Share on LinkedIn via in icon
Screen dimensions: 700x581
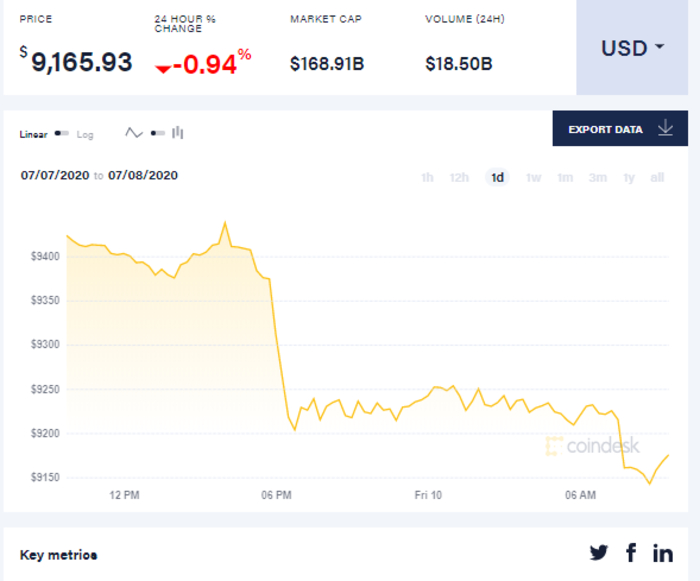click(x=663, y=552)
